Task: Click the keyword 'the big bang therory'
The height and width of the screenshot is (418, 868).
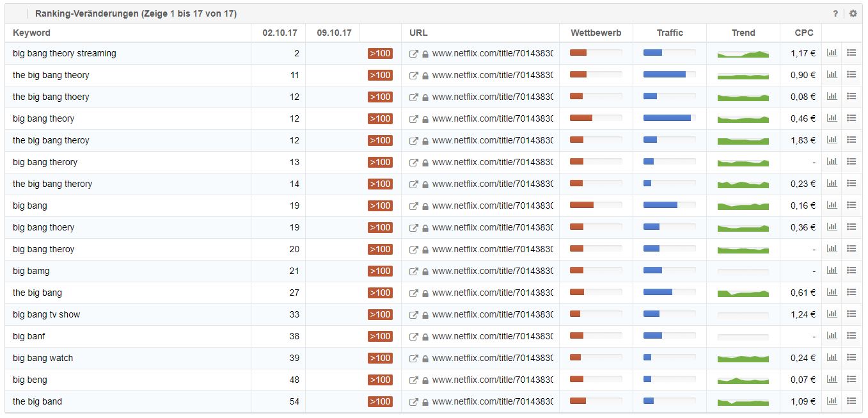Action: tap(52, 184)
